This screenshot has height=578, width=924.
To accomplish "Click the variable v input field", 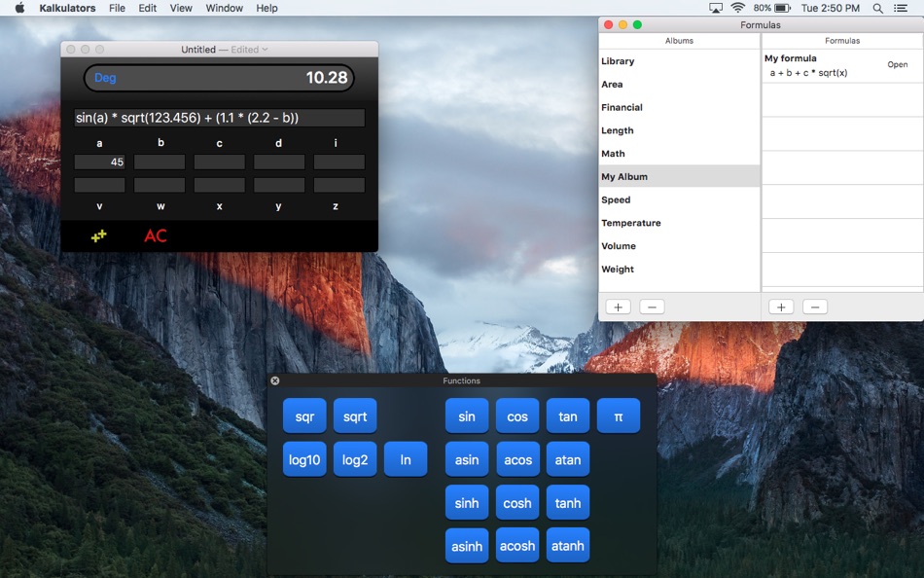I will [99, 185].
